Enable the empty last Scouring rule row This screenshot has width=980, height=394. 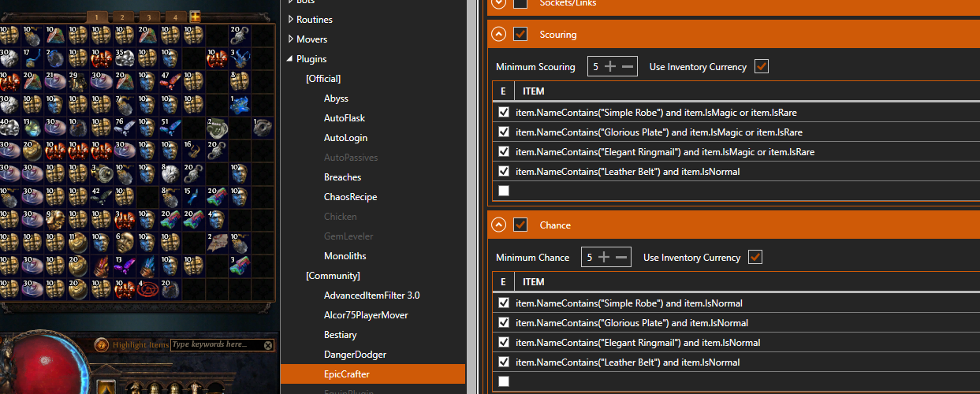pyautogui.click(x=504, y=191)
